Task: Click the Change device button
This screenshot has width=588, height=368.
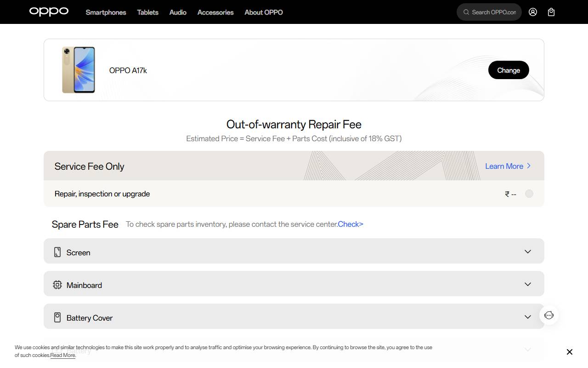Action: 509,70
